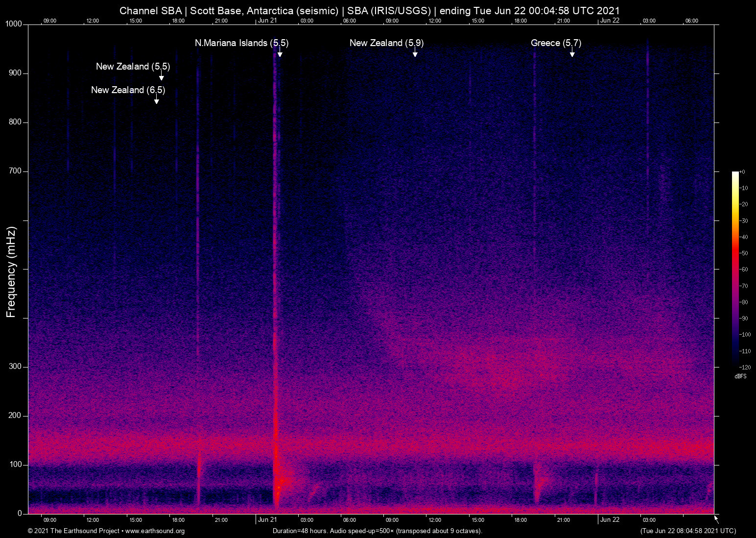
Task: Click the Frequency (mHz) axis label
Action: [11, 272]
